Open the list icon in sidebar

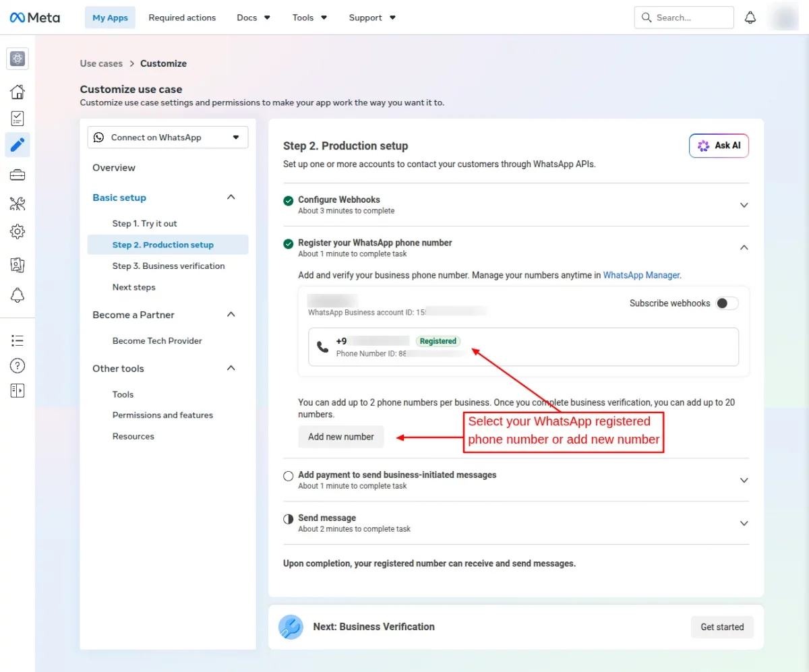tap(18, 340)
